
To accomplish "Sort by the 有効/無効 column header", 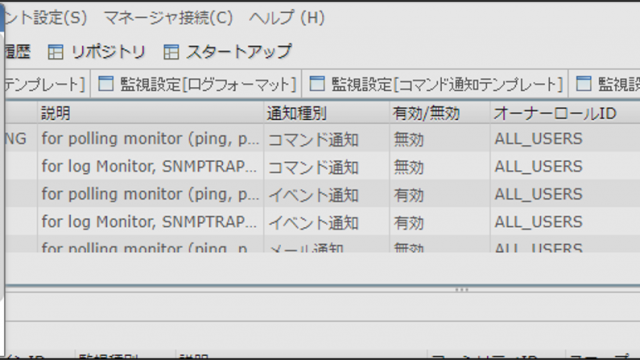I will (440, 113).
